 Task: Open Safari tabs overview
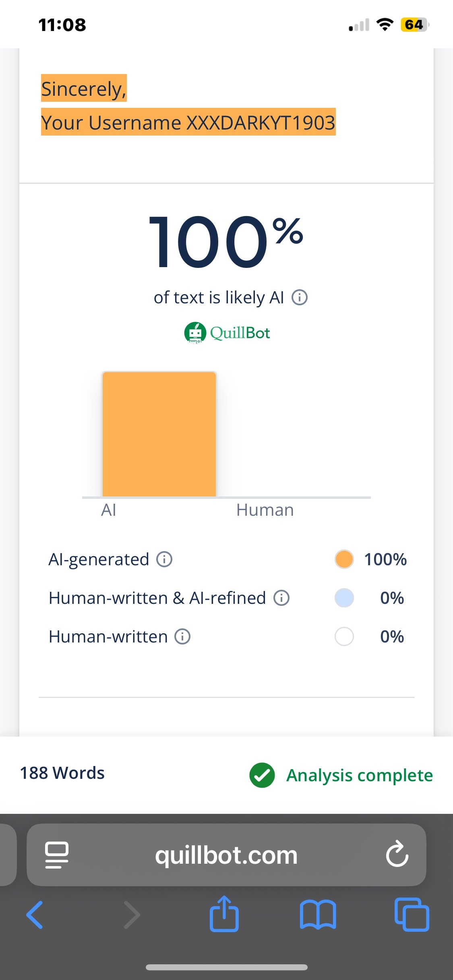(x=412, y=914)
